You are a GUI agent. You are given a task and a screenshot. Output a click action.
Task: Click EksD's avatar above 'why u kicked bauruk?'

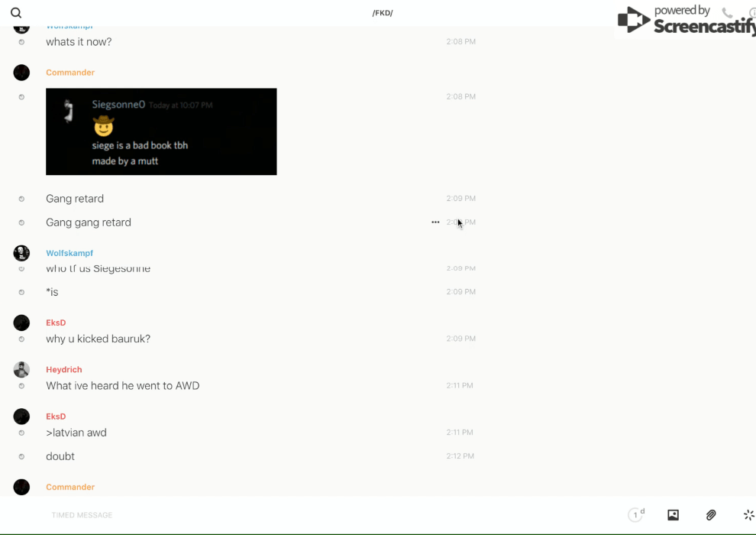21,323
